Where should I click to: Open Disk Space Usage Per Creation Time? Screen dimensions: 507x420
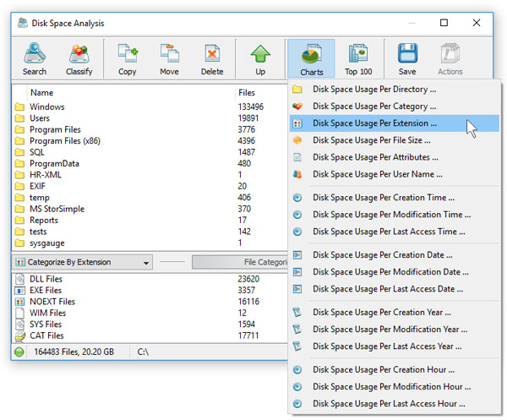pyautogui.click(x=394, y=198)
